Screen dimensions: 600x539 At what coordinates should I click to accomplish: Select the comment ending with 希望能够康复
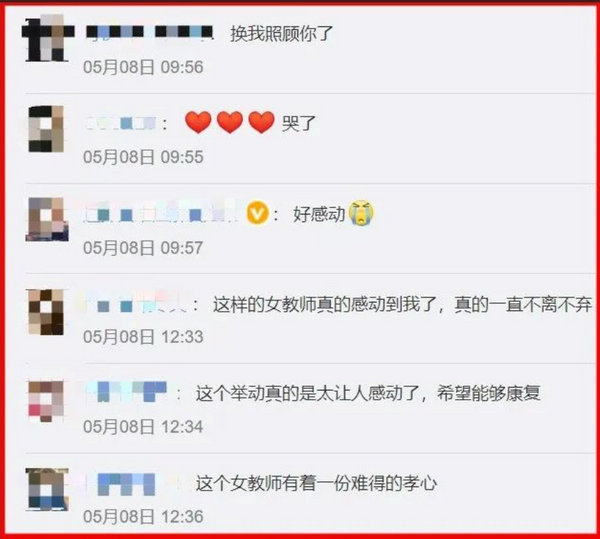coord(368,393)
